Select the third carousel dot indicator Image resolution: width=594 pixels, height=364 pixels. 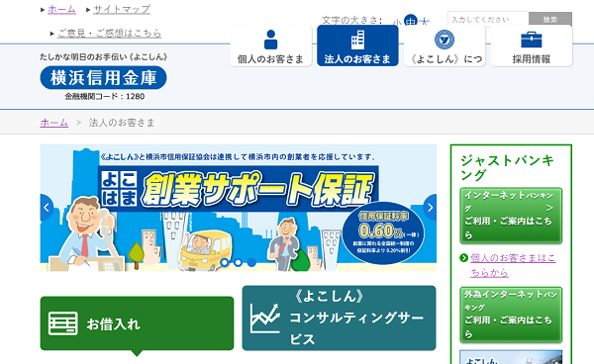pyautogui.click(x=251, y=262)
